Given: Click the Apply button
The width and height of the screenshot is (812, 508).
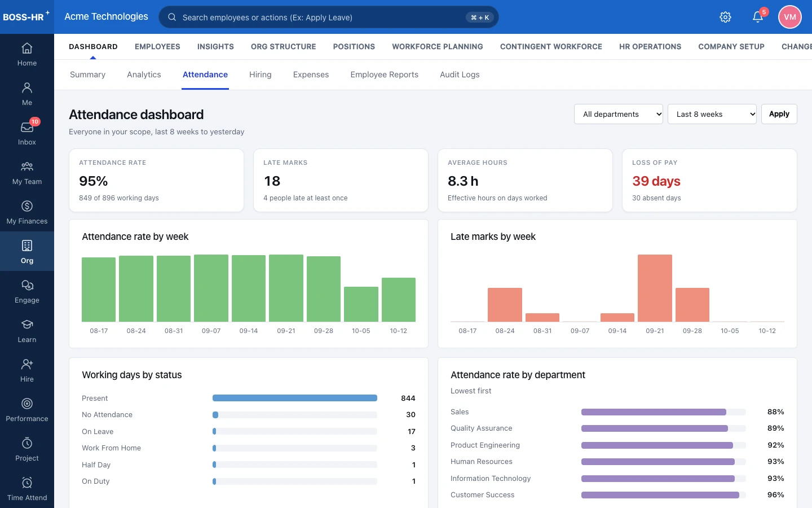Looking at the screenshot, I should (x=779, y=114).
